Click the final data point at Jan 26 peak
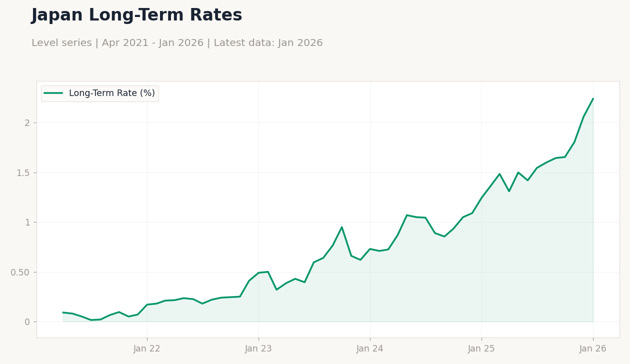 pos(593,98)
